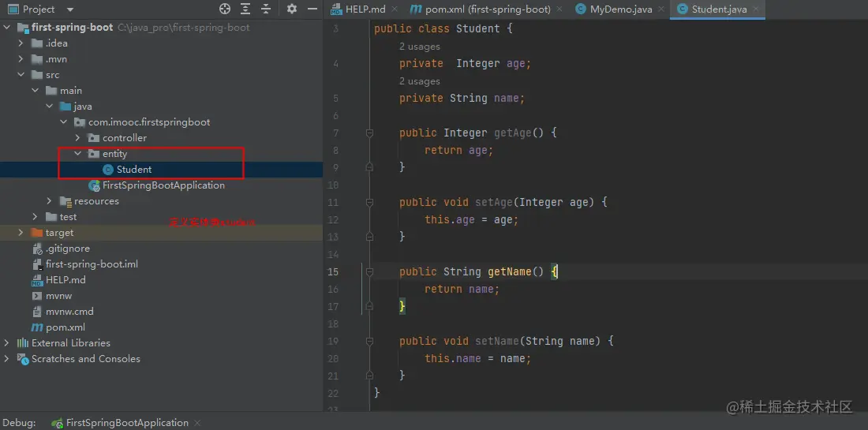Expand Scratches and Consoles node
The height and width of the screenshot is (430, 868).
click(x=6, y=359)
